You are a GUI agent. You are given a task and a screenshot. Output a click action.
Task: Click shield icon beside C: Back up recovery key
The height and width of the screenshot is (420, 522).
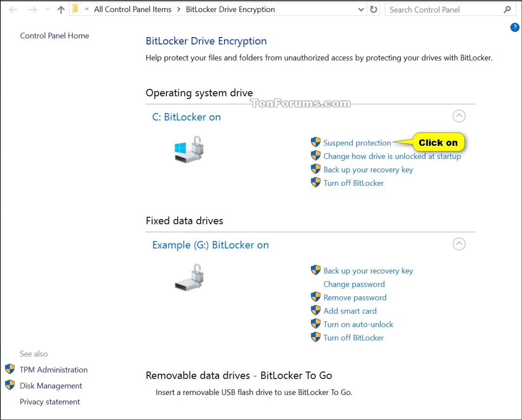coord(316,169)
